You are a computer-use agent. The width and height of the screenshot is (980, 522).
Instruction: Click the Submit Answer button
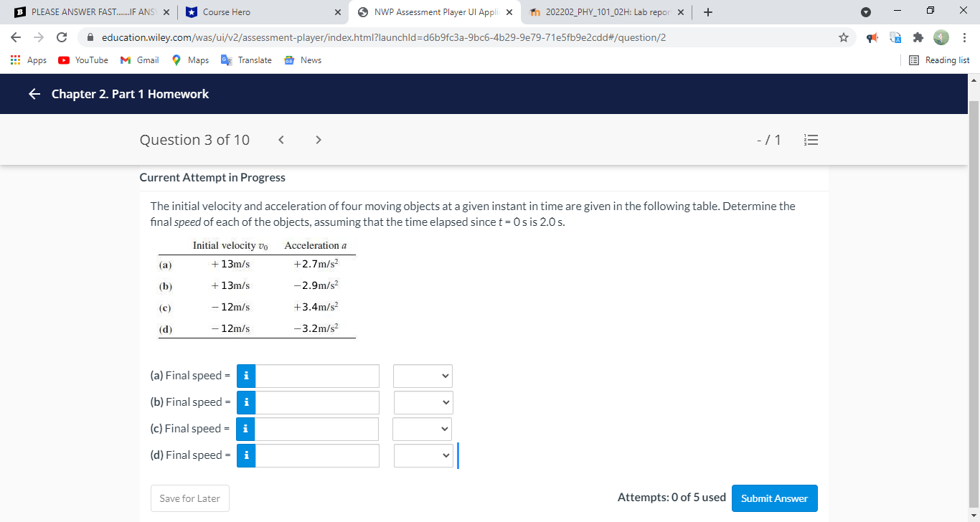pos(774,498)
